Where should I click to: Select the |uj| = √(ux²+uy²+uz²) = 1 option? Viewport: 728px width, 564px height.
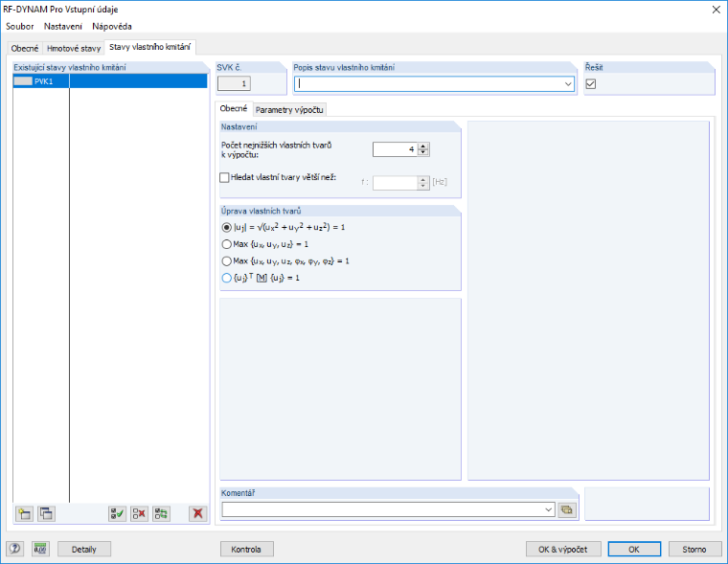pyautogui.click(x=226, y=228)
